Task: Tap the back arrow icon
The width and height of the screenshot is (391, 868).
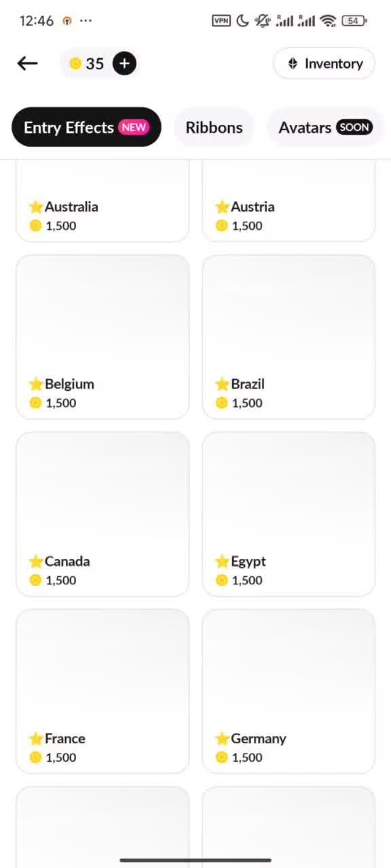Action: (27, 63)
